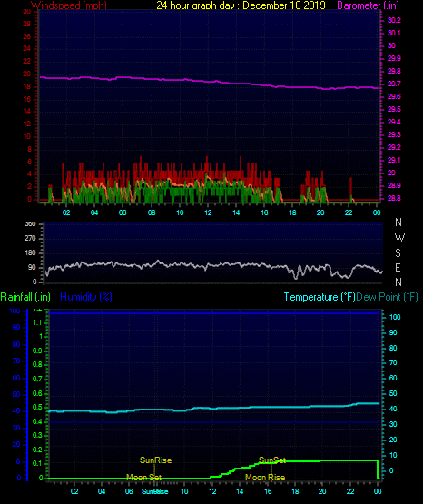Click humidity scale value 90
Screen dimensions: 423x504
16,328
